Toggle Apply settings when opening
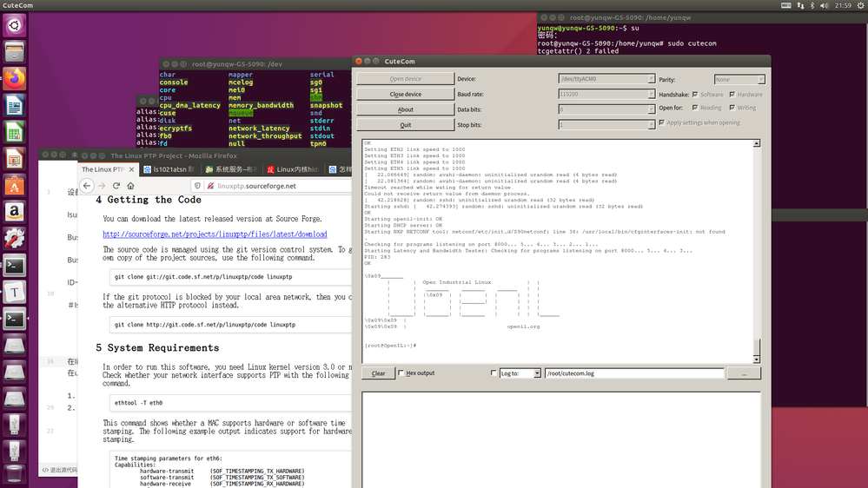868x488 pixels. point(661,122)
